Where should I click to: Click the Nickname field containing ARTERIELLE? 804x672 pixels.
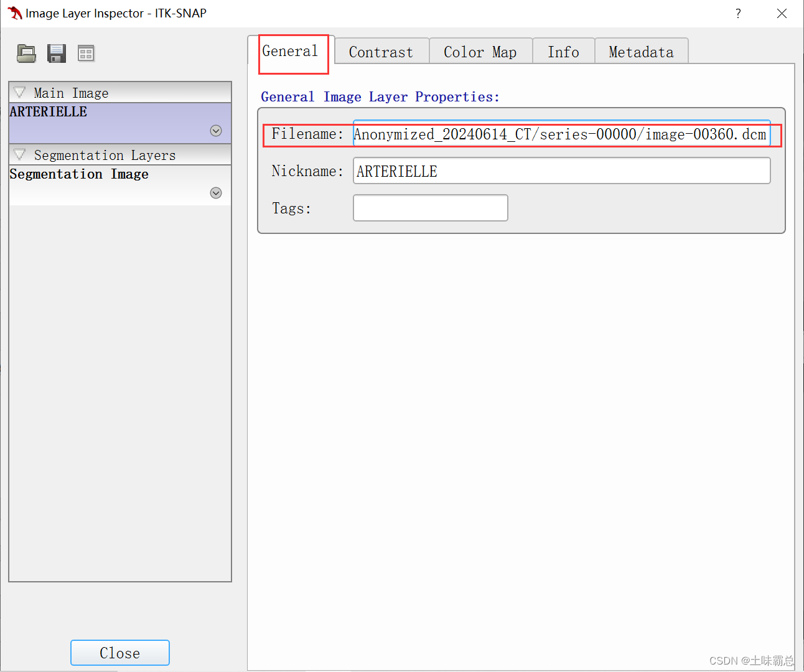coord(562,170)
